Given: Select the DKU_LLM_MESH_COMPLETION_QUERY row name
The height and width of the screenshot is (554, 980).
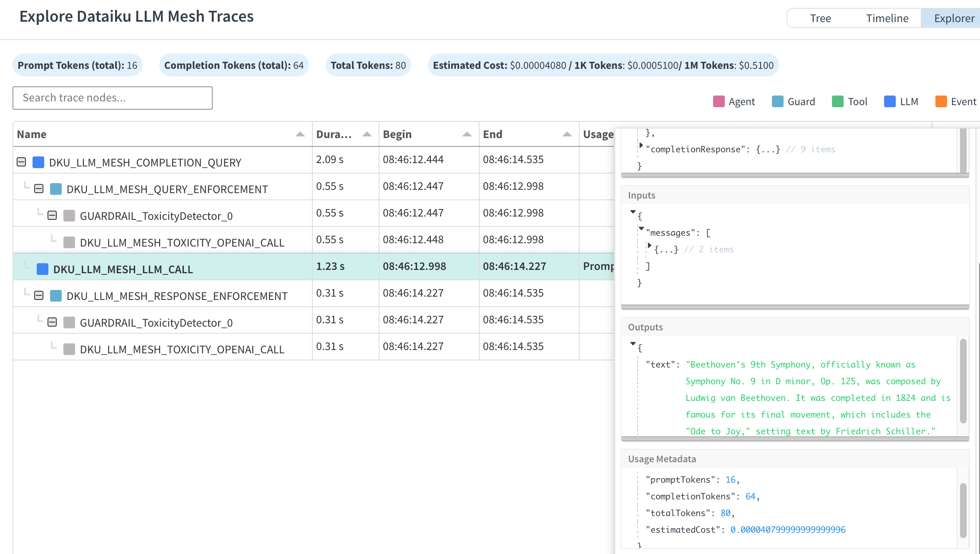Looking at the screenshot, I should pyautogui.click(x=145, y=162).
